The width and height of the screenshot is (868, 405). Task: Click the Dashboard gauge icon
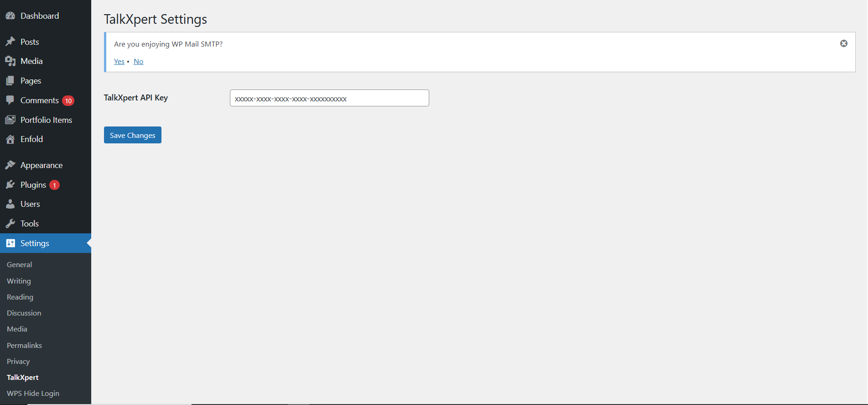[x=10, y=16]
